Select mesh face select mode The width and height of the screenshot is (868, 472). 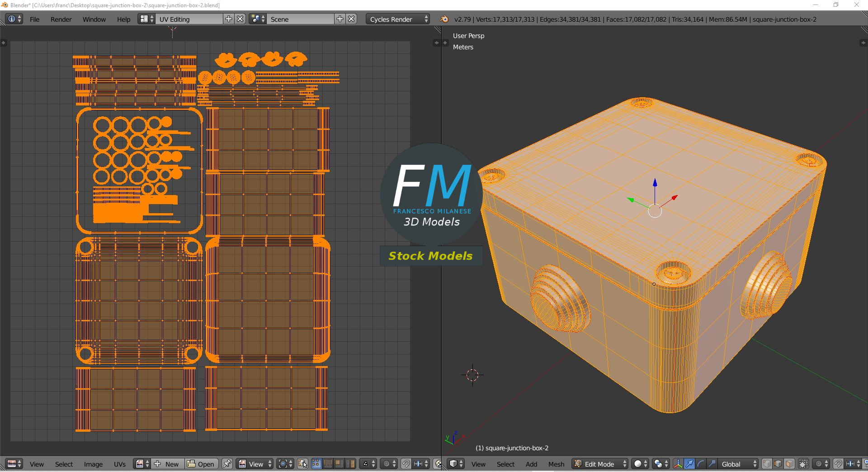coord(789,464)
